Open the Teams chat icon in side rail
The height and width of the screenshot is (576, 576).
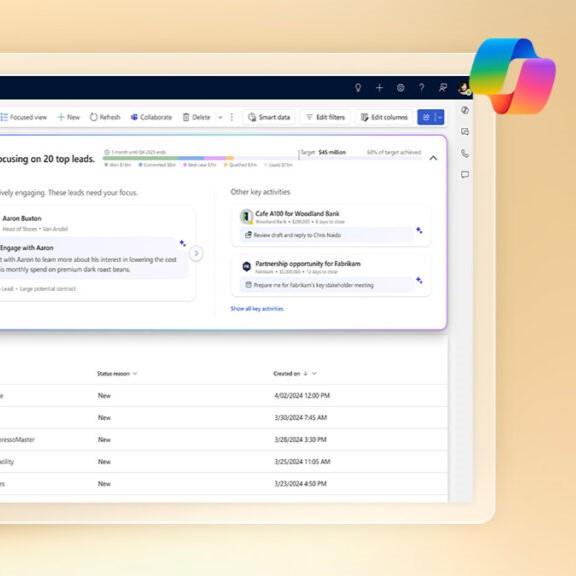point(465,132)
